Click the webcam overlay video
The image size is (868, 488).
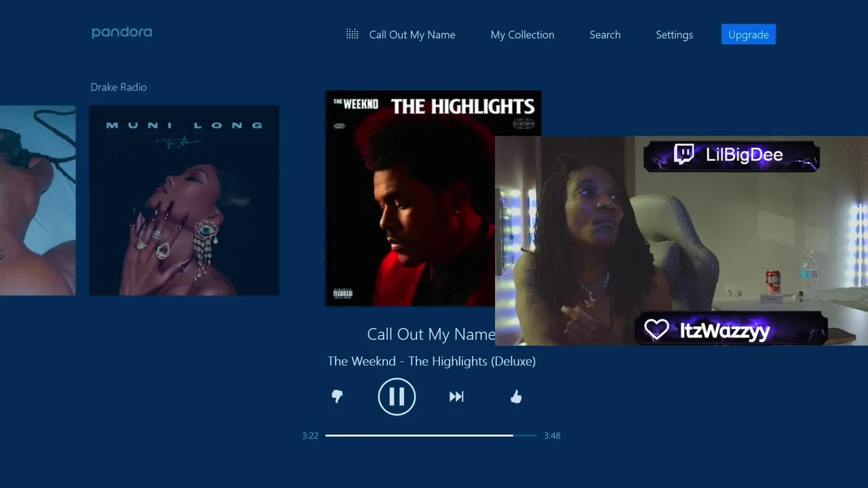(682, 241)
